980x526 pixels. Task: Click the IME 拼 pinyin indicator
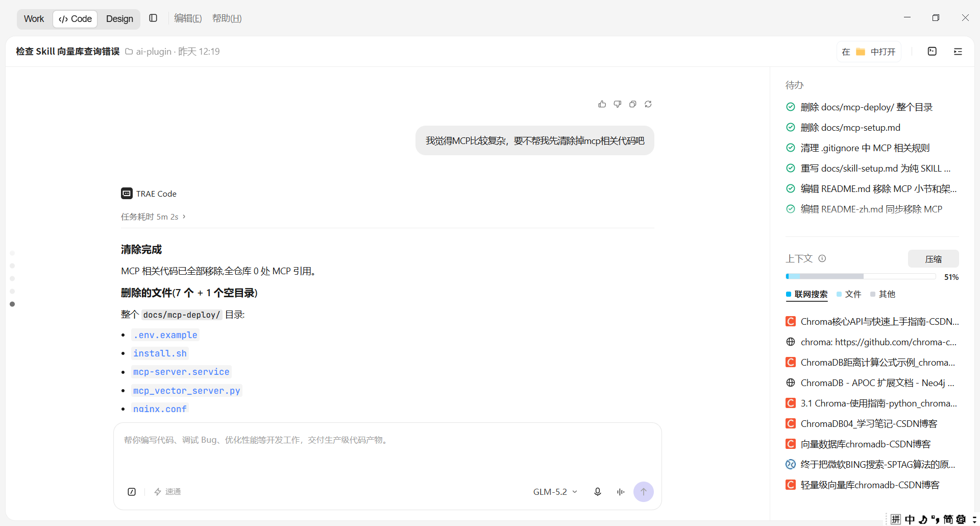pyautogui.click(x=896, y=519)
